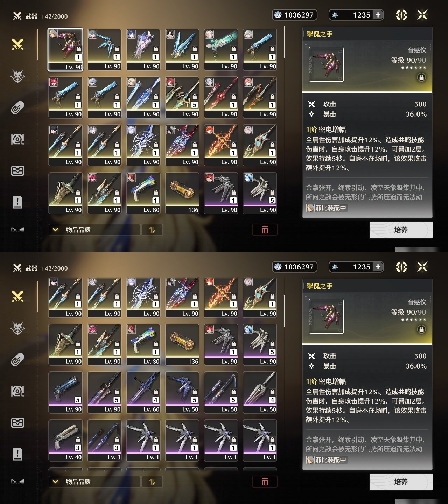Select the Lv. 60 purple sword thumbnail

pyautogui.click(x=143, y=393)
